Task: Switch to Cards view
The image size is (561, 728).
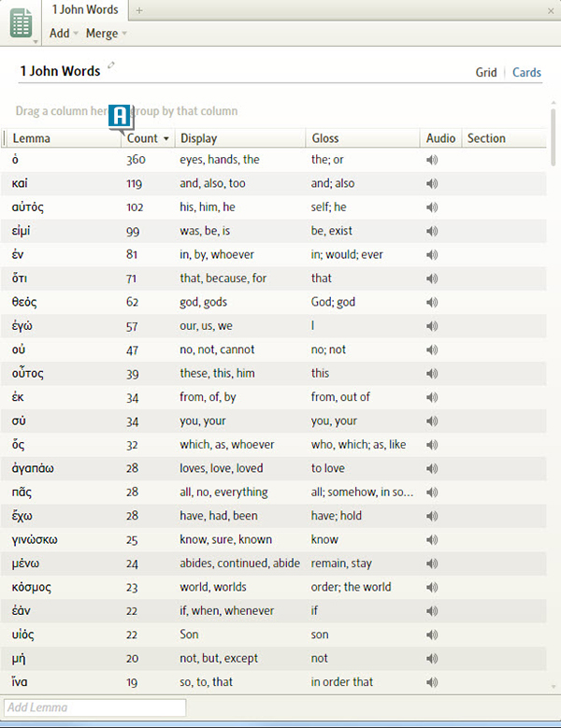Action: click(x=526, y=72)
